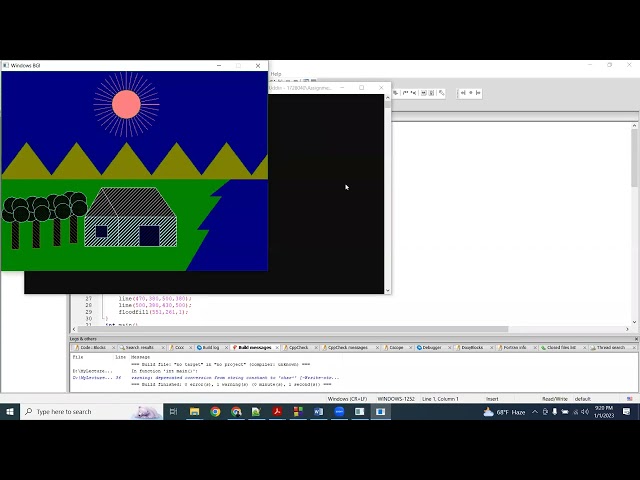Click the Line 1, Column 1 status entry
This screenshot has width=640, height=480.
440,399
